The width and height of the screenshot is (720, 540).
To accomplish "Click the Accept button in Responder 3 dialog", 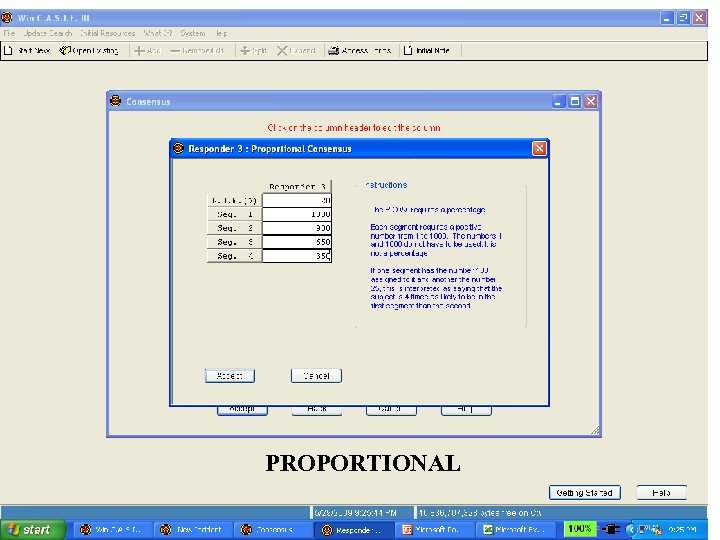I will [x=230, y=376].
